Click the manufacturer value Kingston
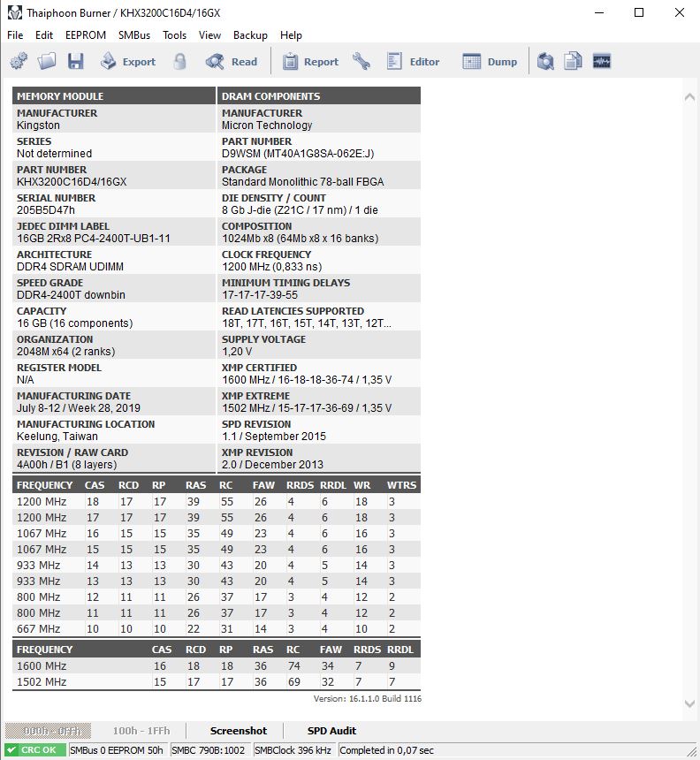 click(x=38, y=125)
